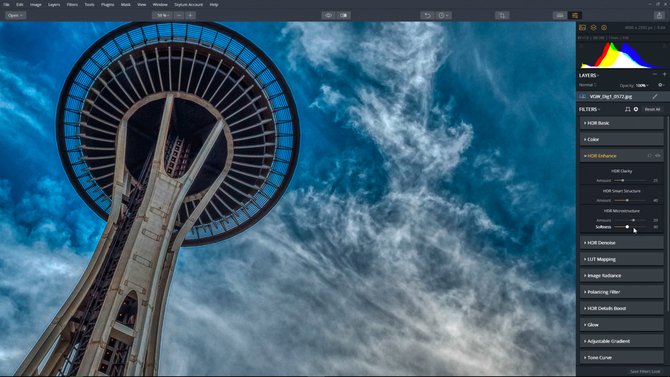Open the Layers menu in the menu bar
Viewport: 670px width, 377px height.
point(54,5)
